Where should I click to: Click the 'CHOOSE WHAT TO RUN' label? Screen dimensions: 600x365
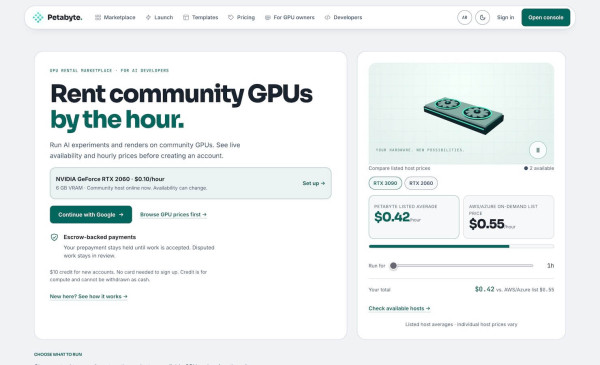click(58, 355)
